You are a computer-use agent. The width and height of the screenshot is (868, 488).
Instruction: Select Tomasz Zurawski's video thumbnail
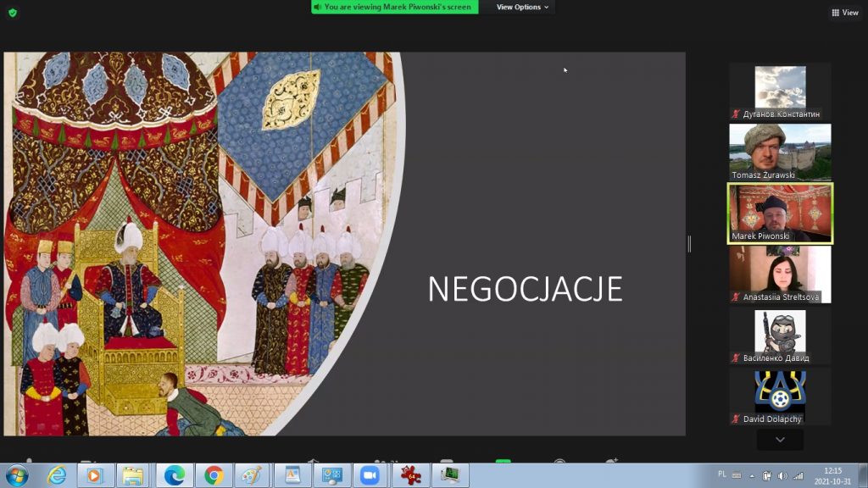pyautogui.click(x=780, y=152)
